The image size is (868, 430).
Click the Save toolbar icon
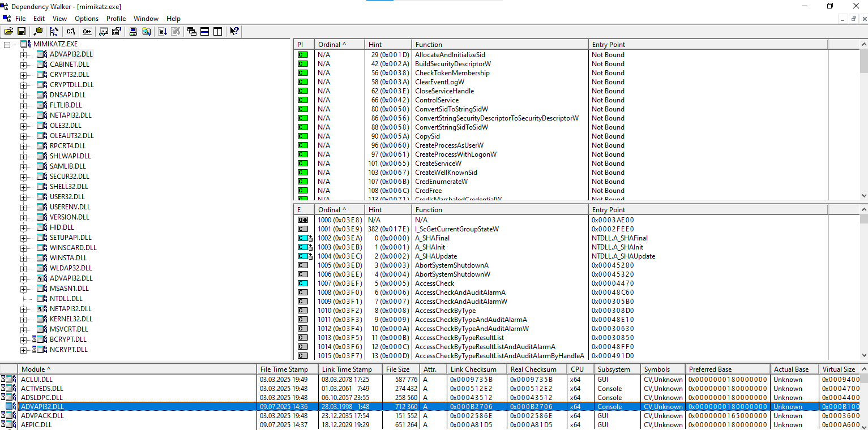coord(22,32)
